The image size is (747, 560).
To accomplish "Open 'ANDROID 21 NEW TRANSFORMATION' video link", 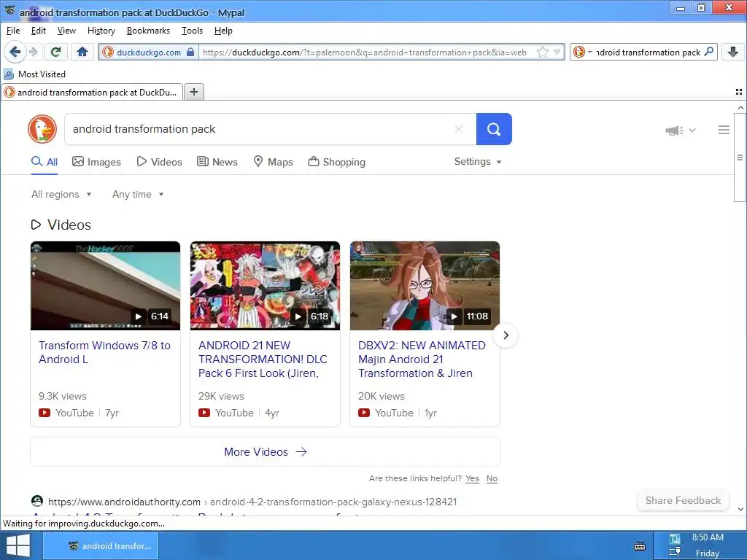I will click(263, 359).
